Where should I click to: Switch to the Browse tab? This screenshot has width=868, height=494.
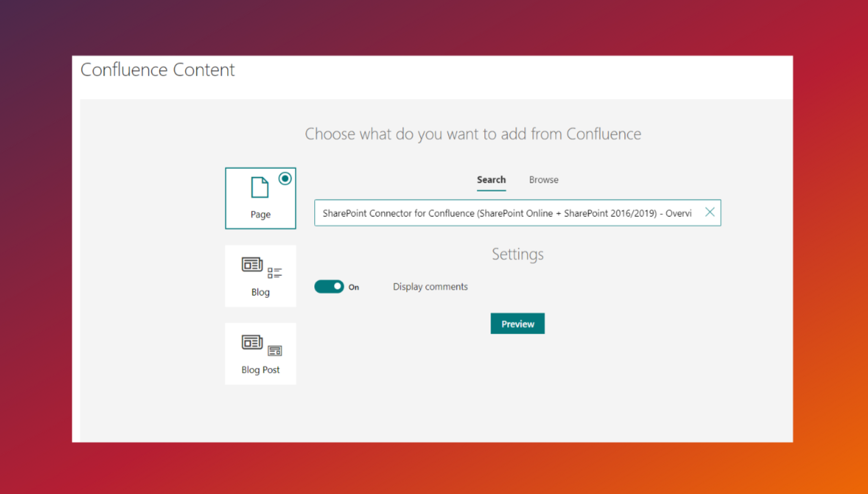[543, 180]
